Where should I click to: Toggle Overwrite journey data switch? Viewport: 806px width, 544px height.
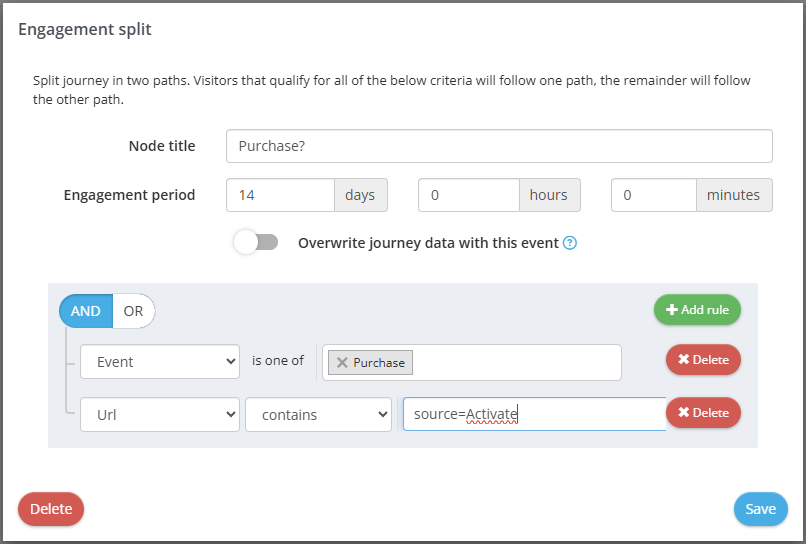(x=256, y=242)
